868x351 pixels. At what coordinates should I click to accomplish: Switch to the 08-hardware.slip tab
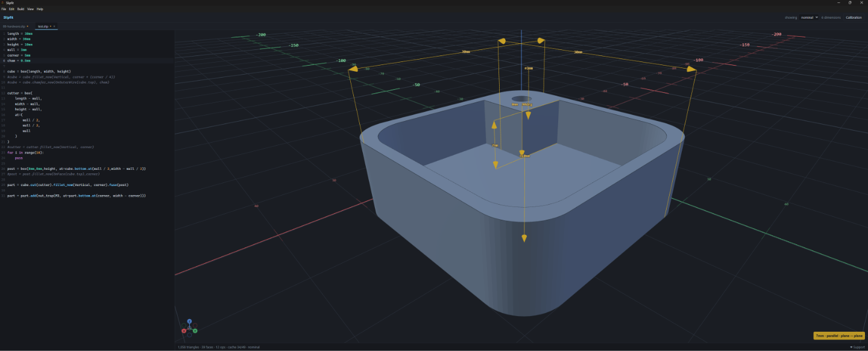(16, 26)
